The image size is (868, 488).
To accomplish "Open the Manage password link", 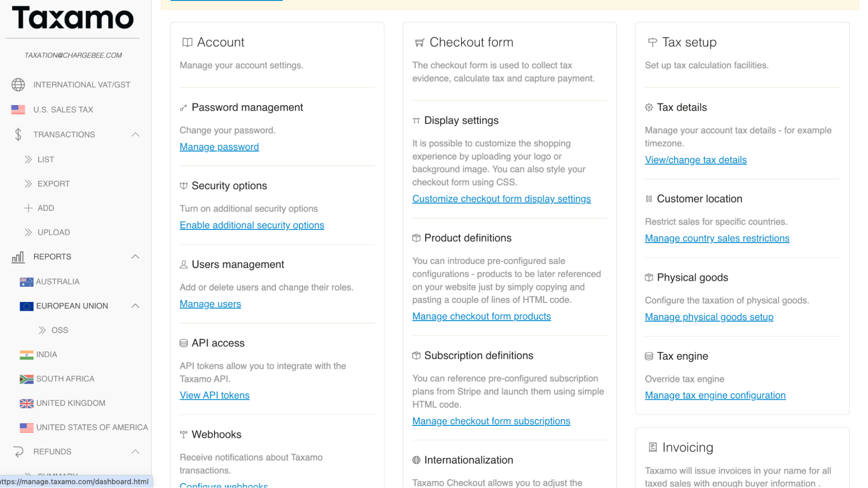I will point(219,147).
